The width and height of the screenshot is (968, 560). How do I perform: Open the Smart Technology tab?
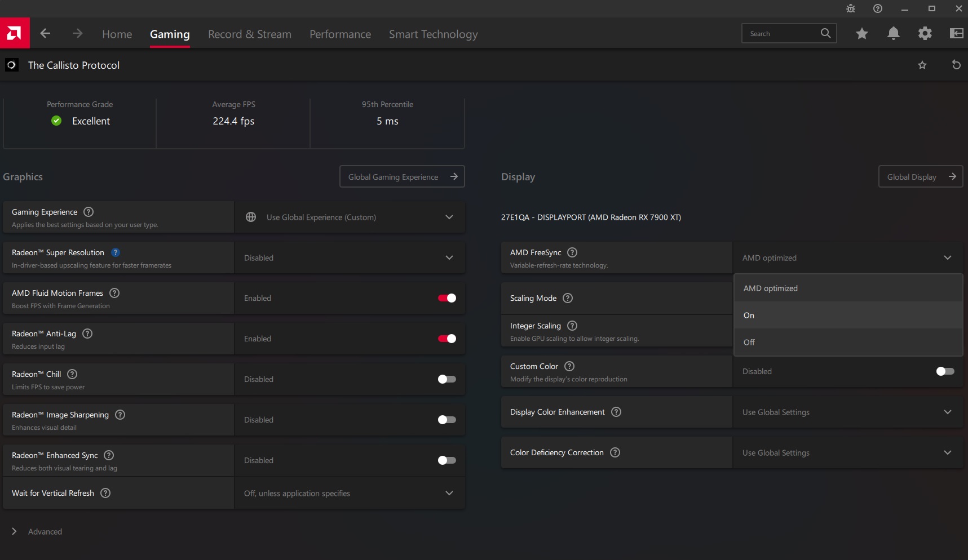tap(434, 34)
